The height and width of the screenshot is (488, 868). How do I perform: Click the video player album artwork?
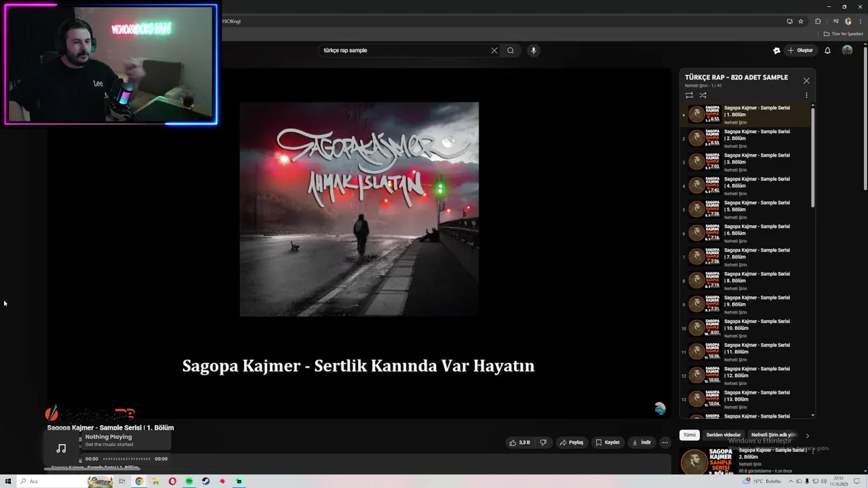click(x=359, y=209)
